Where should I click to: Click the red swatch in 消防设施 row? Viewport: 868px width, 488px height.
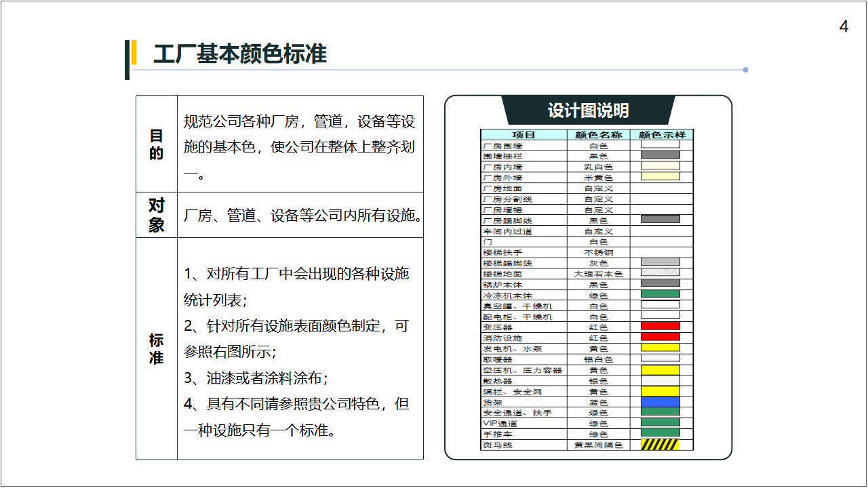[x=660, y=337]
